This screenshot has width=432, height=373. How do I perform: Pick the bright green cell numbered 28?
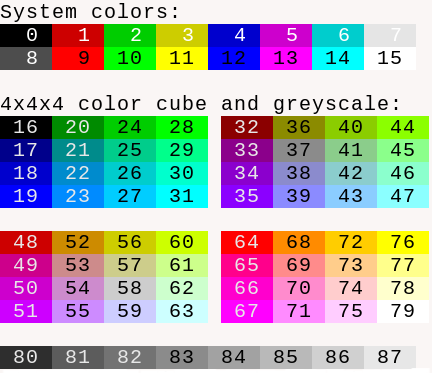click(182, 127)
